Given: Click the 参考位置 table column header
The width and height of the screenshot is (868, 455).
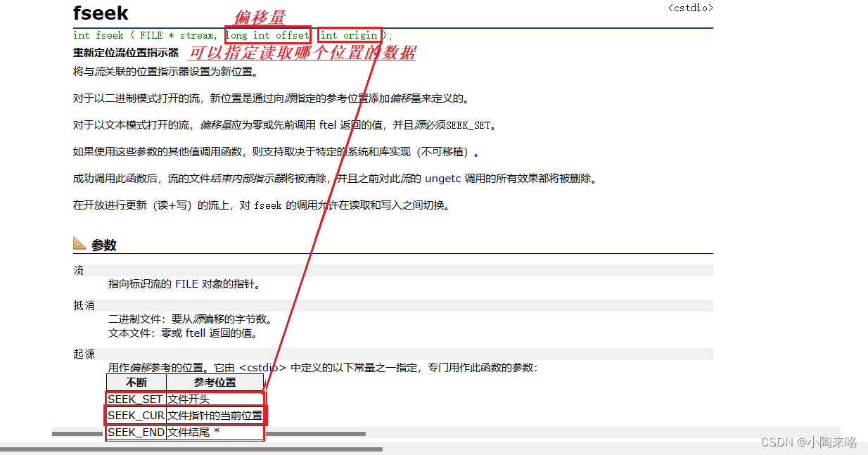Looking at the screenshot, I should (215, 382).
